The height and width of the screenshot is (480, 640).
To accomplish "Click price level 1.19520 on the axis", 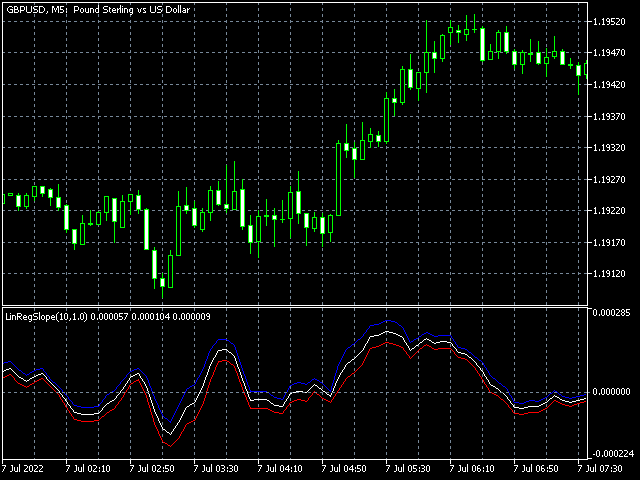I will [609, 22].
